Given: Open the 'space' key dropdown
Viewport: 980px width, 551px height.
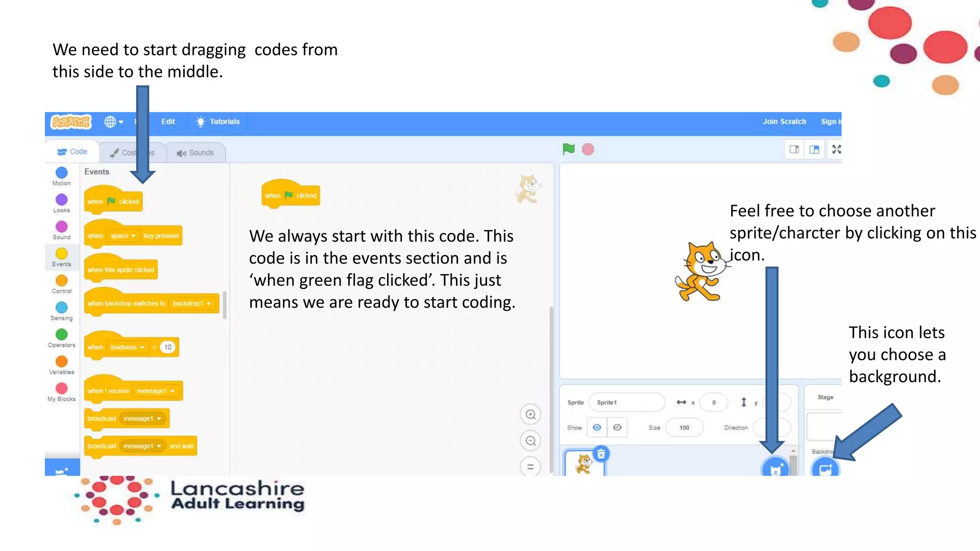Looking at the screenshot, I should coord(123,236).
